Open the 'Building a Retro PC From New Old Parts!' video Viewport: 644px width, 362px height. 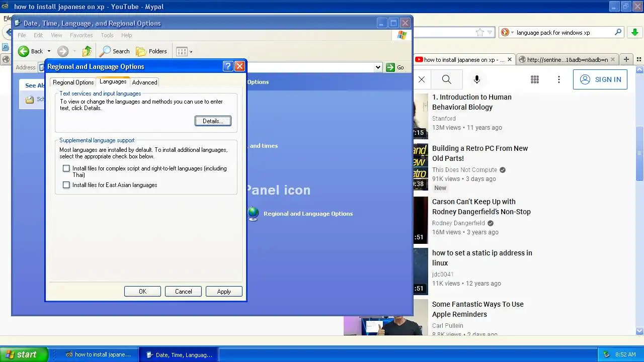[480, 153]
